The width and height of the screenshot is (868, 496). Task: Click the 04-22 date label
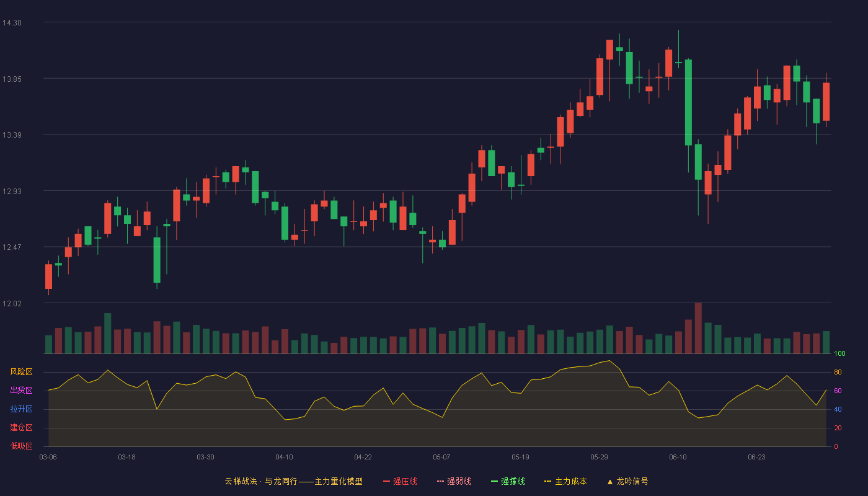[363, 457]
